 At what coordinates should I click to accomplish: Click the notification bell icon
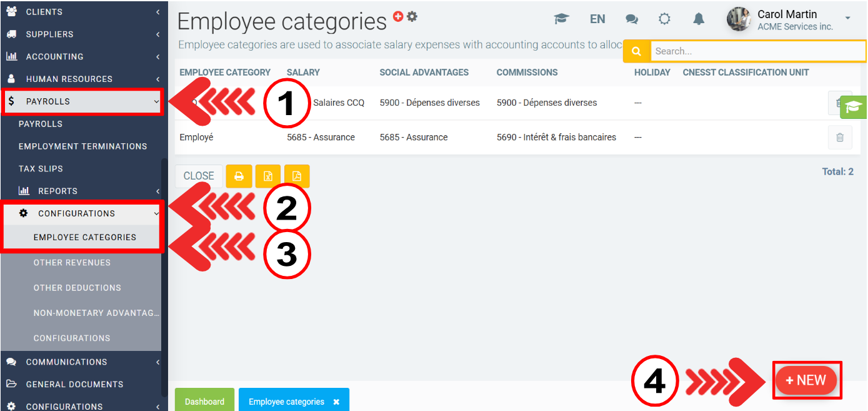pos(699,19)
